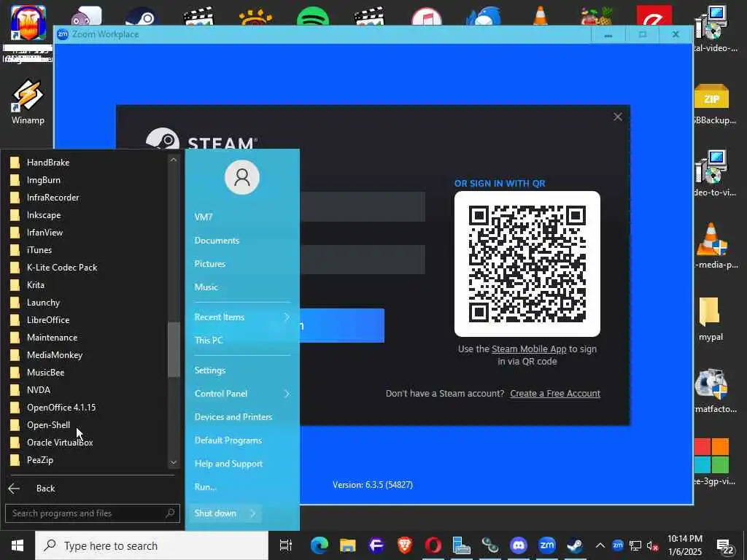The width and height of the screenshot is (747, 560).
Task: Click the Steam sign-in QR code
Action: (527, 264)
